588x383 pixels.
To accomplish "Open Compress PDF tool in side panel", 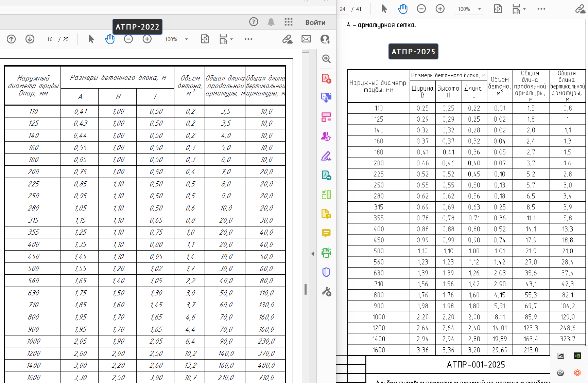I will (326, 195).
